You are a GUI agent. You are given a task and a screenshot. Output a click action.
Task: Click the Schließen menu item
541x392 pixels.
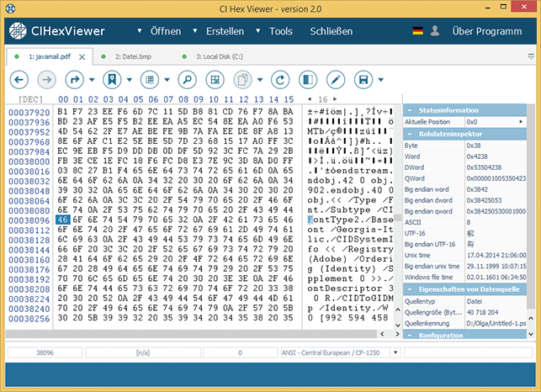tap(331, 31)
